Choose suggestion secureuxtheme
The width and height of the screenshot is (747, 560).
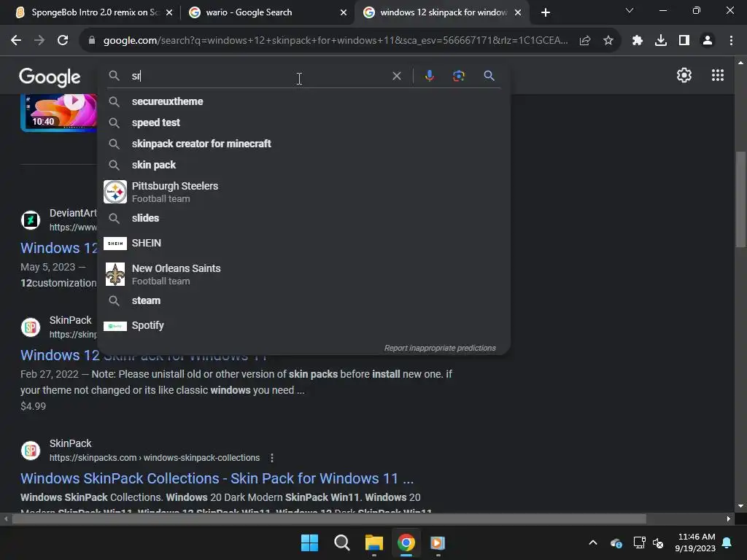click(303, 101)
